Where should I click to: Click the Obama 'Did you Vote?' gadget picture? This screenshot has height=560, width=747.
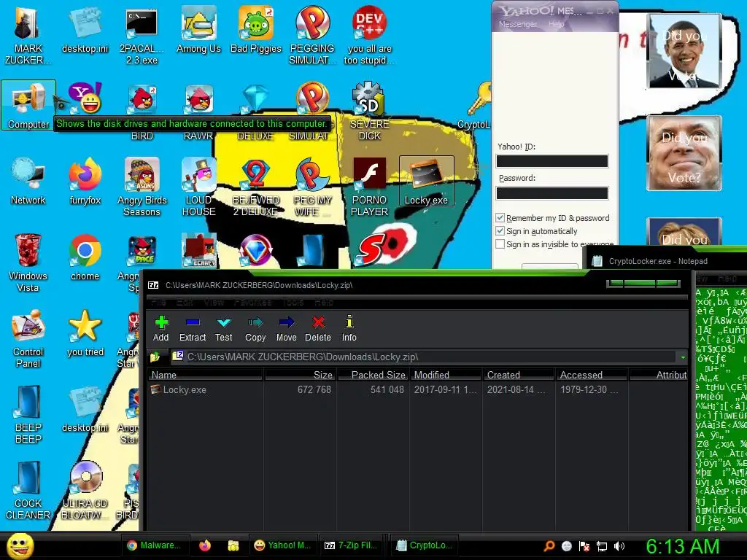click(x=684, y=51)
